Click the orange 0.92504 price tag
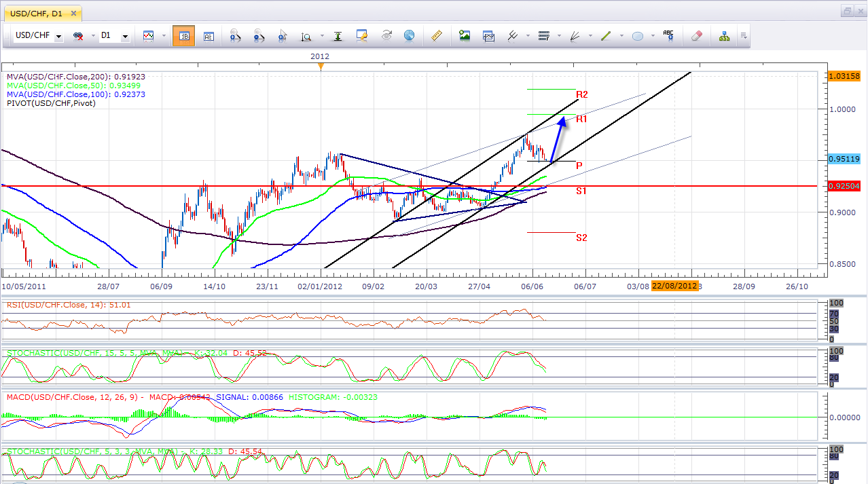The width and height of the screenshot is (868, 484). [845, 185]
